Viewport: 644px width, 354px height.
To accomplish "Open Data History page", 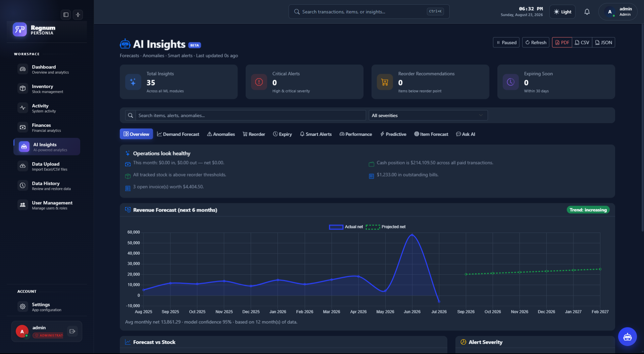I will coord(47,186).
